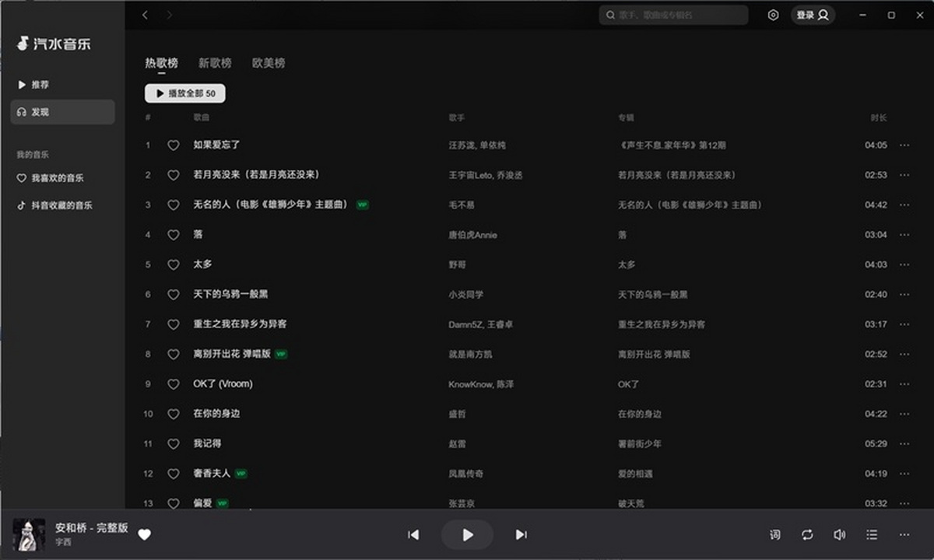Viewport: 934px width, 560px height.
Task: Favorite song 如果爱忘了 with its heart
Action: 173,145
